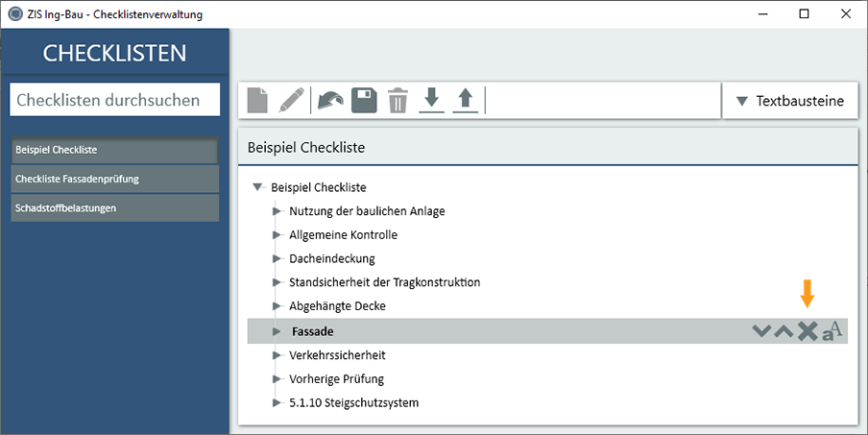This screenshot has height=435, width=868.
Task: Click the new checklist page icon
Action: 257,101
